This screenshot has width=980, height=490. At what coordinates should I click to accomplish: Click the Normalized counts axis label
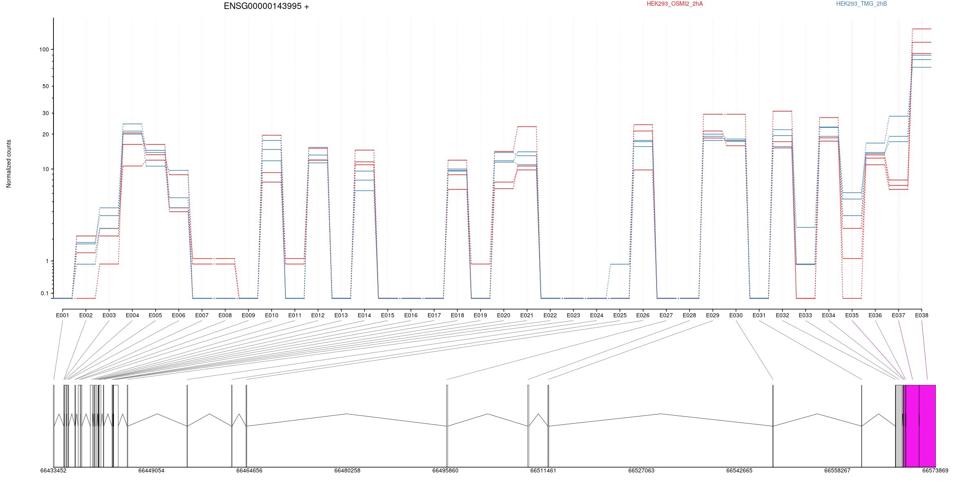click(x=9, y=164)
